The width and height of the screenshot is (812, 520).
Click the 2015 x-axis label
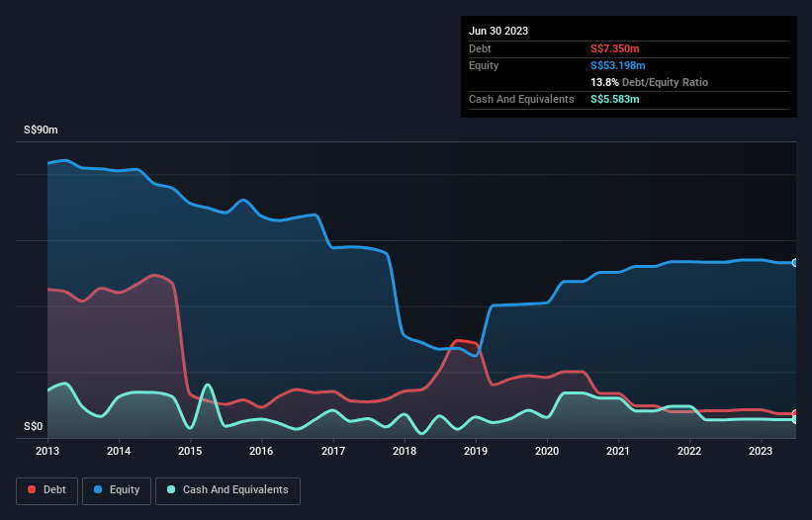coord(190,451)
